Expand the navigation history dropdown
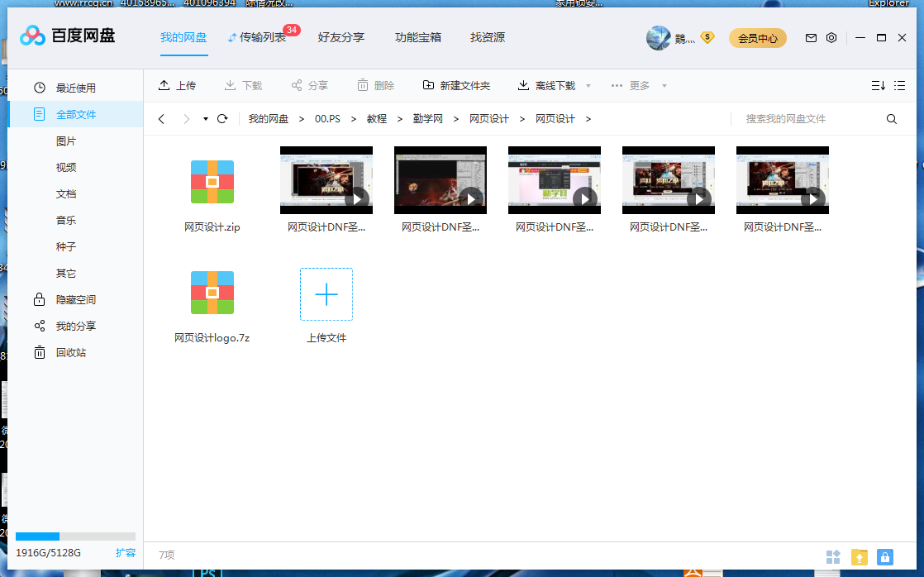The image size is (924, 577). coord(206,119)
